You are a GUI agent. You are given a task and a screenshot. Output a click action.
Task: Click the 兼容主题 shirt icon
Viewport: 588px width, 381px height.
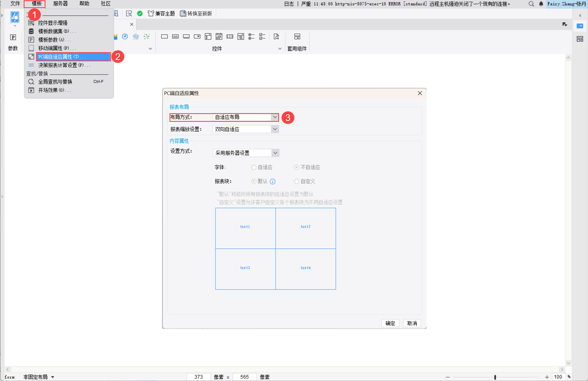[x=151, y=13]
